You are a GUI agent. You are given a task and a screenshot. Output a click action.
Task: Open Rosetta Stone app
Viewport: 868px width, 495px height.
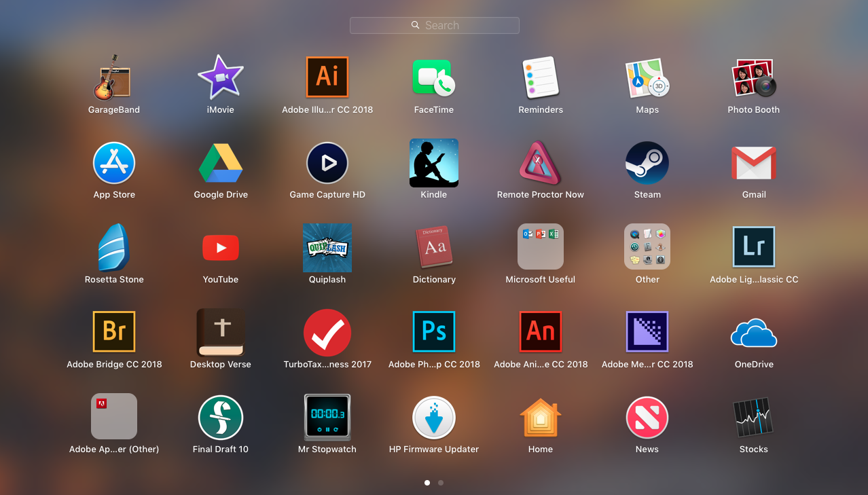113,248
